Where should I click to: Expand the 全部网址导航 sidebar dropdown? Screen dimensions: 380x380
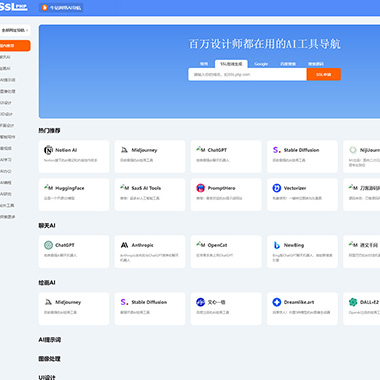point(15,30)
